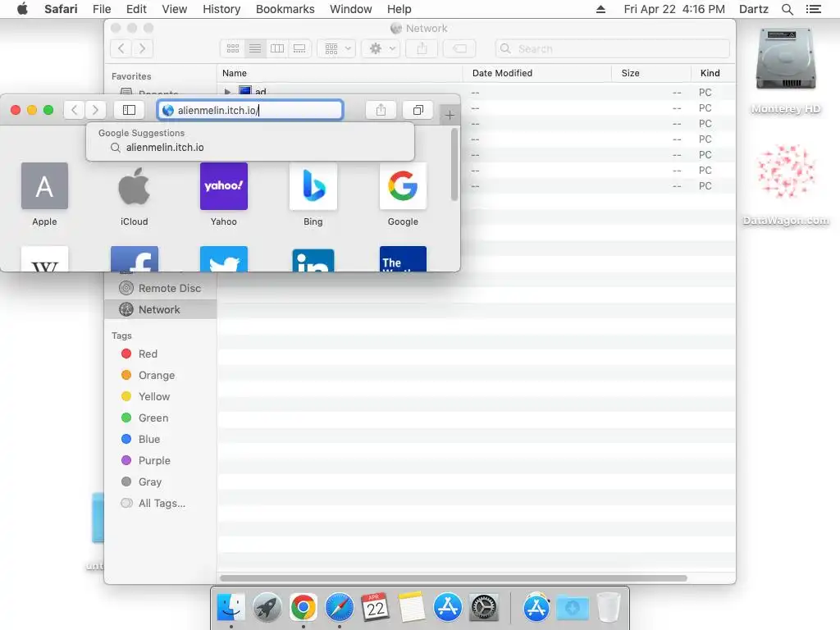Click Finder horizontal scrollbar at bottom

click(453, 578)
